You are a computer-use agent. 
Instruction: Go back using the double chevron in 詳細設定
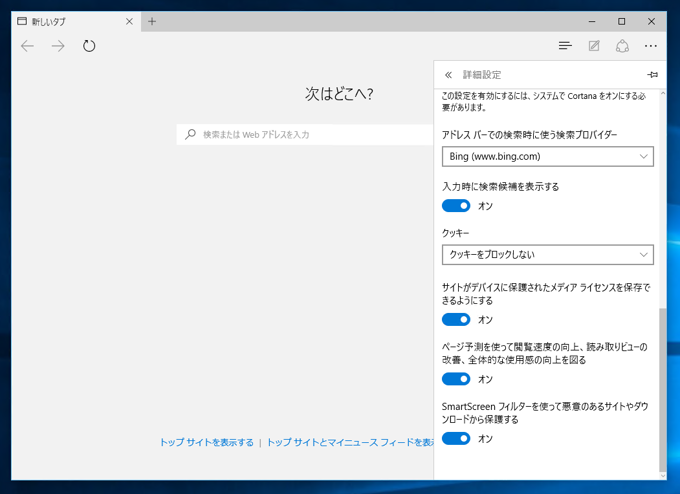tap(448, 75)
